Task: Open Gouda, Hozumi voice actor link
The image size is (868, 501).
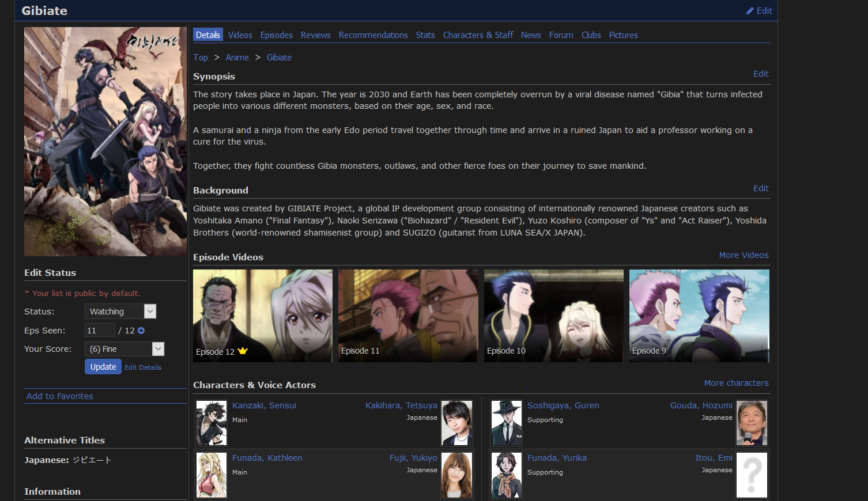Action: click(x=701, y=405)
